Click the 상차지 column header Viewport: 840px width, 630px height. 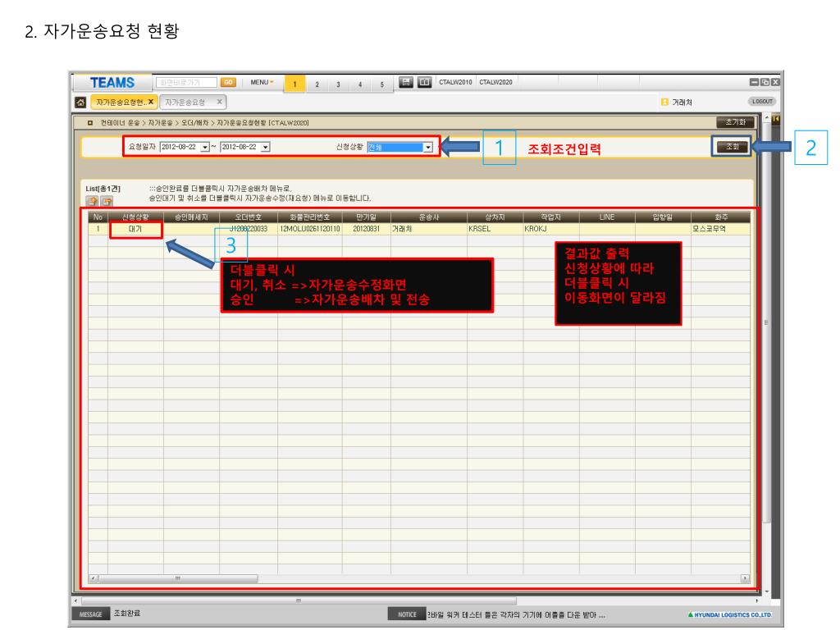coord(495,217)
